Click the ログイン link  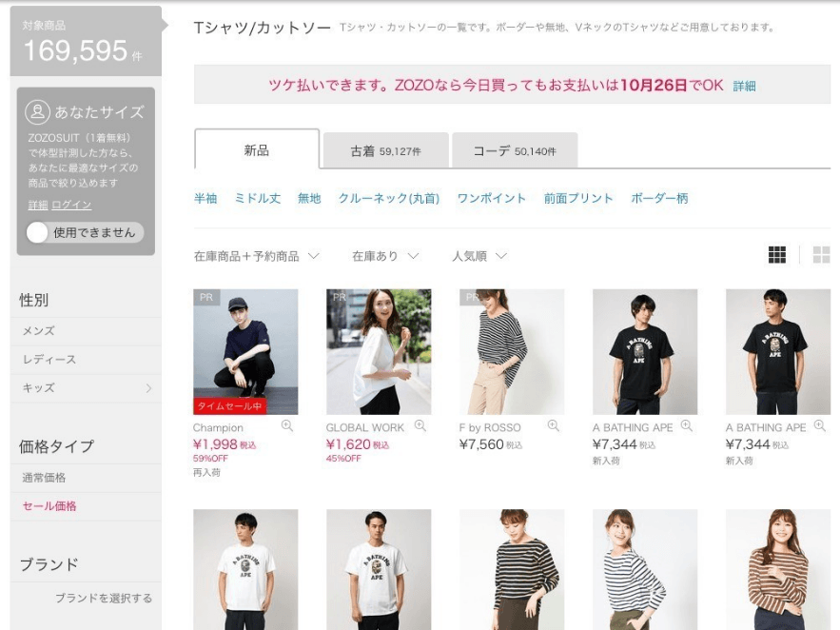[71, 206]
